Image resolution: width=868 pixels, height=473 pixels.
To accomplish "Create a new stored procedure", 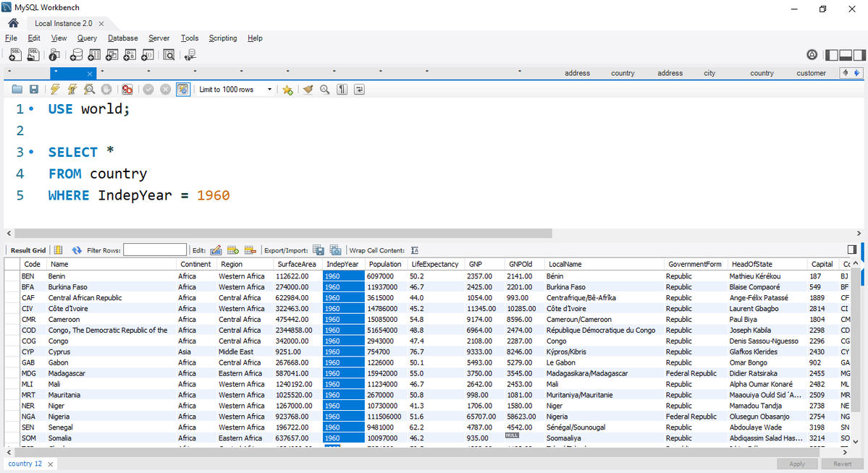I will point(130,55).
